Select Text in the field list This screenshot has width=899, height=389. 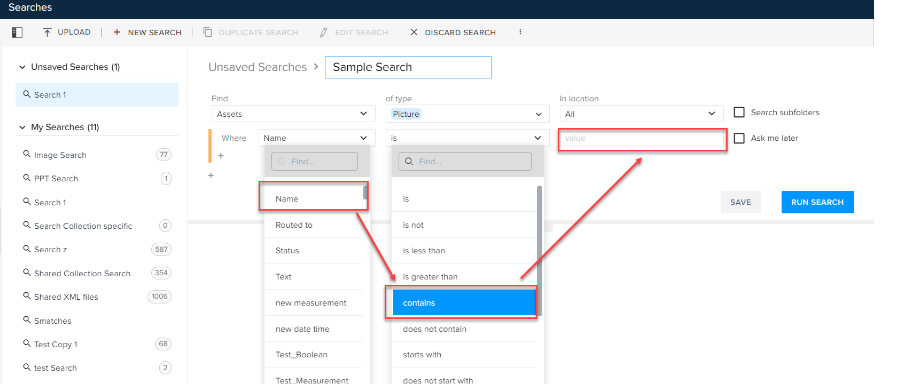(x=314, y=277)
